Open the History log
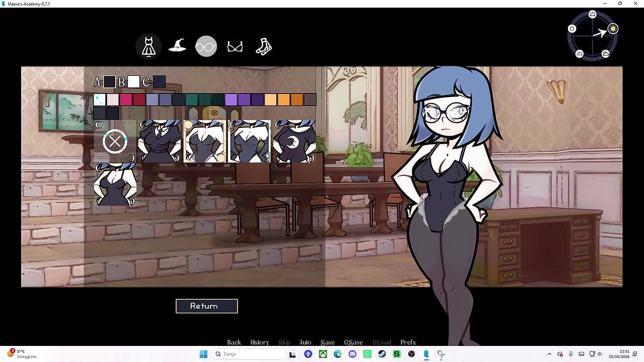The image size is (644, 362). click(x=260, y=342)
